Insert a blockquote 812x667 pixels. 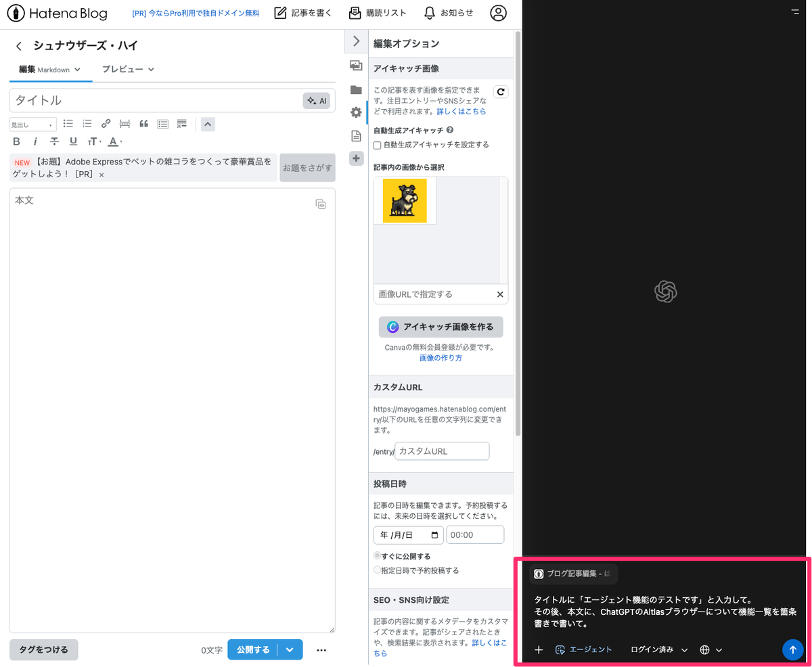click(143, 124)
